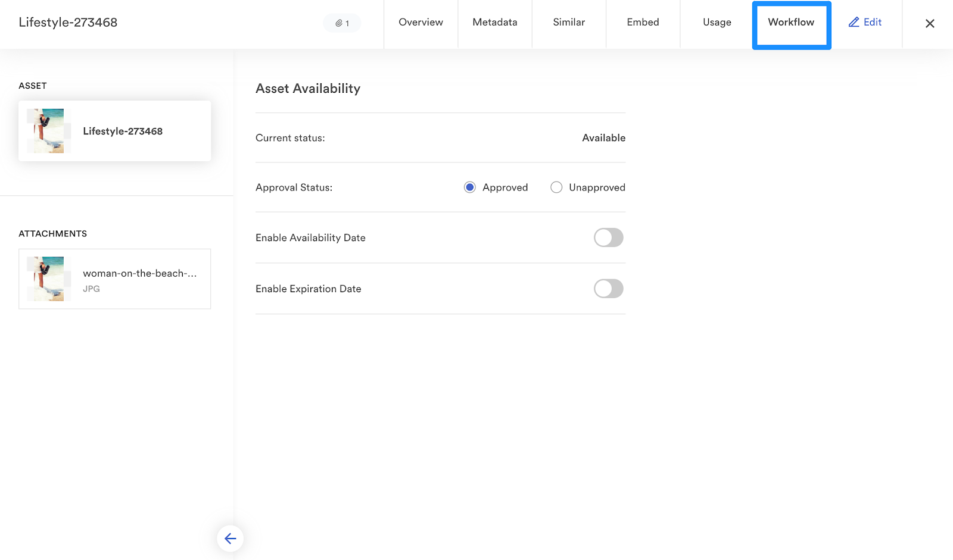The width and height of the screenshot is (953, 560).
Task: Select the Approved radio button
Action: (470, 187)
